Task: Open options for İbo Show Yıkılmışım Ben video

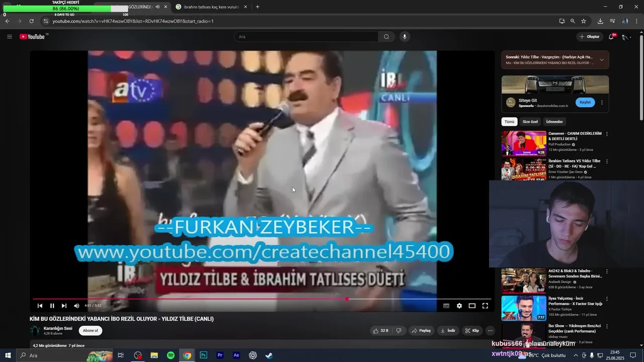Action: tap(607, 326)
